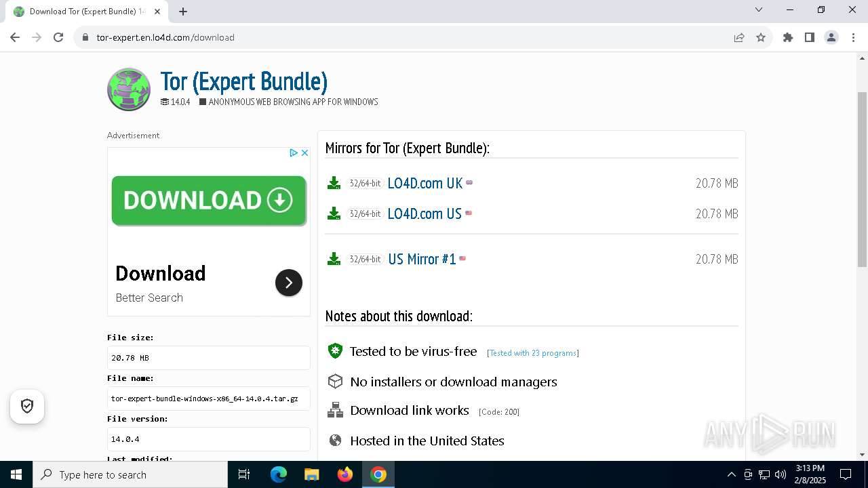Screen dimensions: 868x488
Task: Click the ad's round arrow button
Action: point(289,283)
